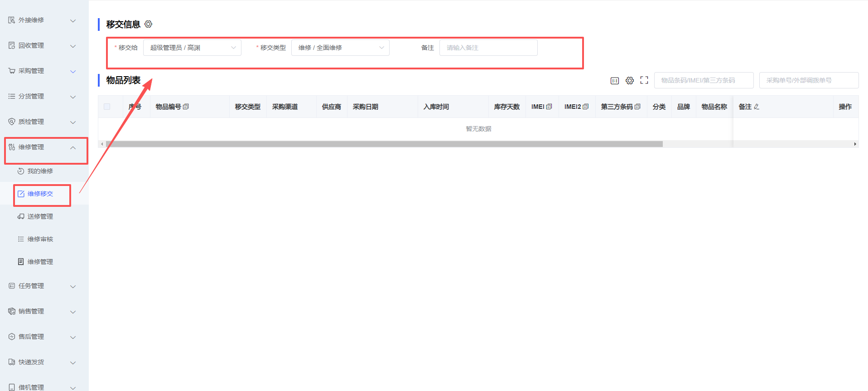
Task: Click edit pencil icon beside 备注 column header
Action: [756, 107]
